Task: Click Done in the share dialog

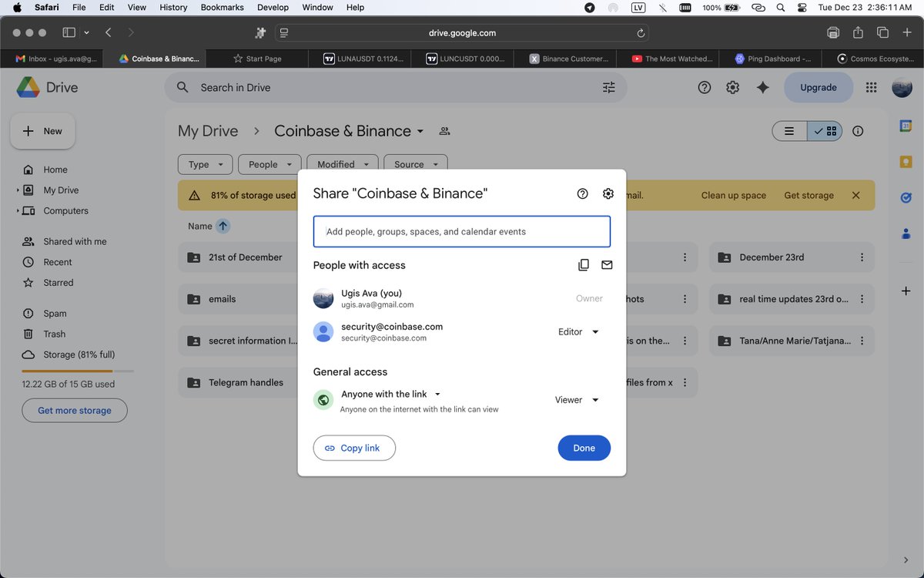Action: click(x=584, y=448)
